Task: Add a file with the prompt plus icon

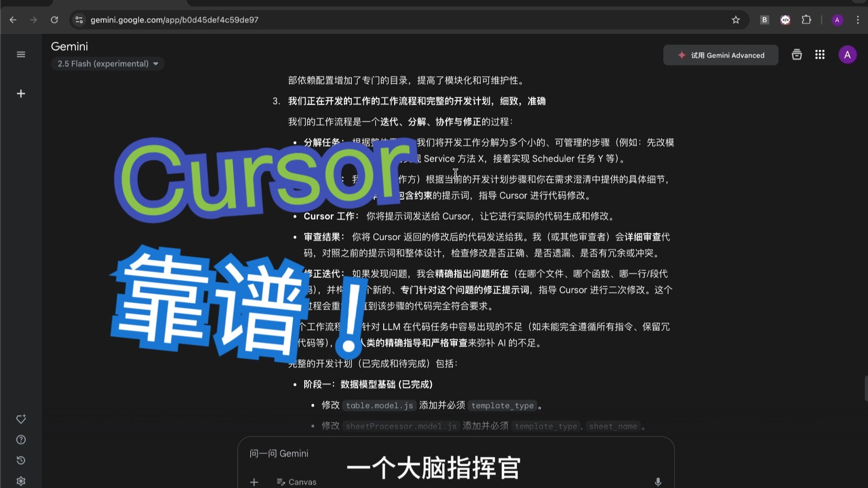Action: (x=254, y=482)
